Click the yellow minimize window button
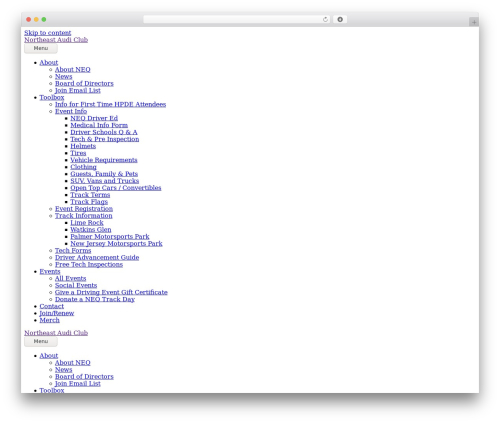Screen dimensions: 500x423 tap(36, 20)
